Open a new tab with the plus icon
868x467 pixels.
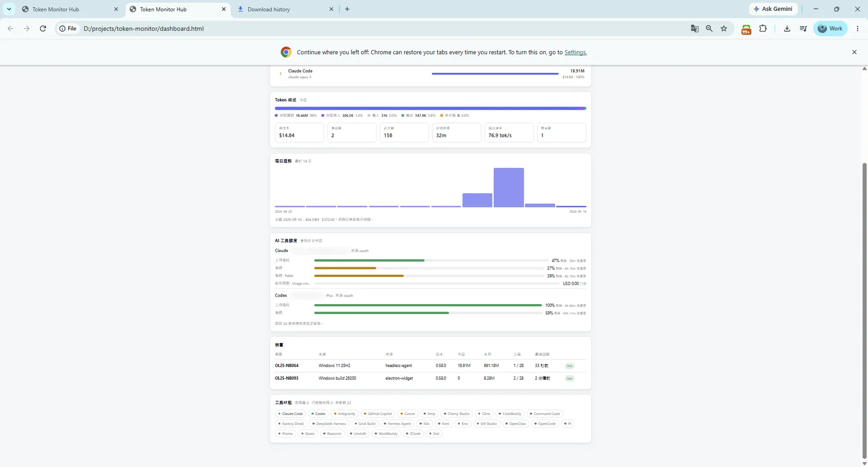pyautogui.click(x=347, y=9)
